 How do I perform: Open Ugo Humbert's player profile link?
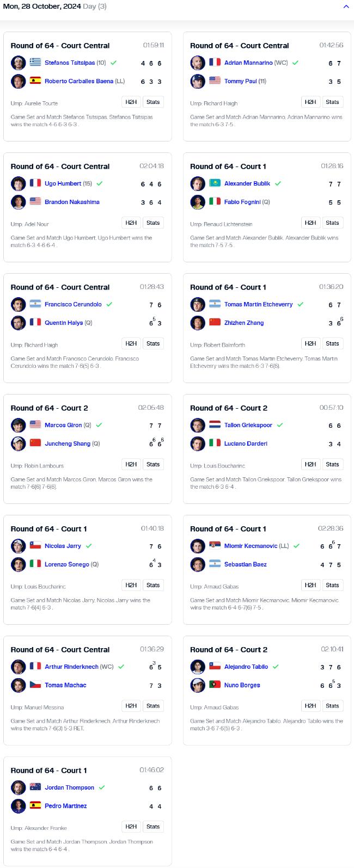coord(63,183)
